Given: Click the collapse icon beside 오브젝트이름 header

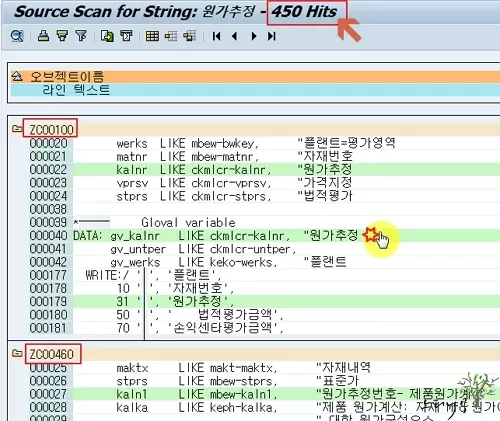Looking at the screenshot, I should click(x=17, y=77).
